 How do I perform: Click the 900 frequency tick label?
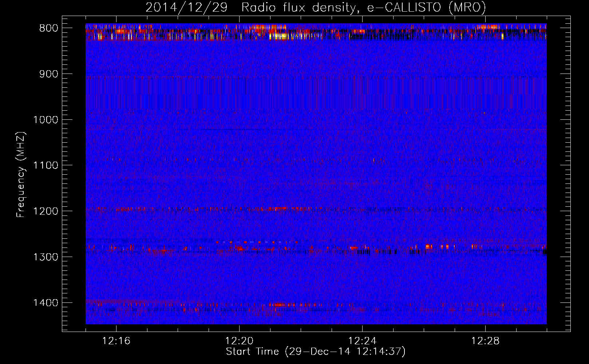[48, 74]
